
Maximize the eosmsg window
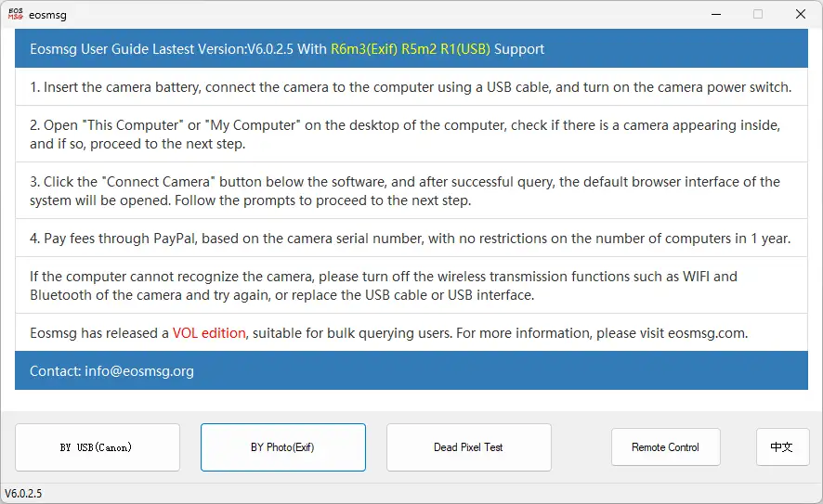pyautogui.click(x=758, y=14)
